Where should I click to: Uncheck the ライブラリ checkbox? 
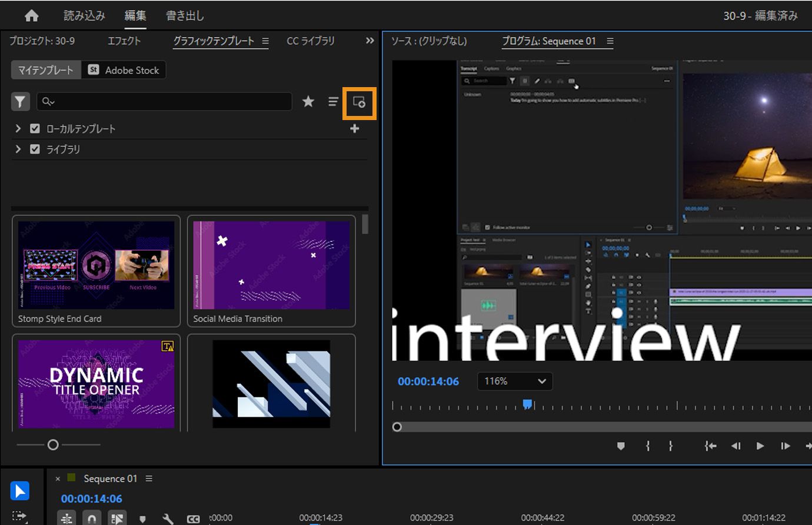35,149
